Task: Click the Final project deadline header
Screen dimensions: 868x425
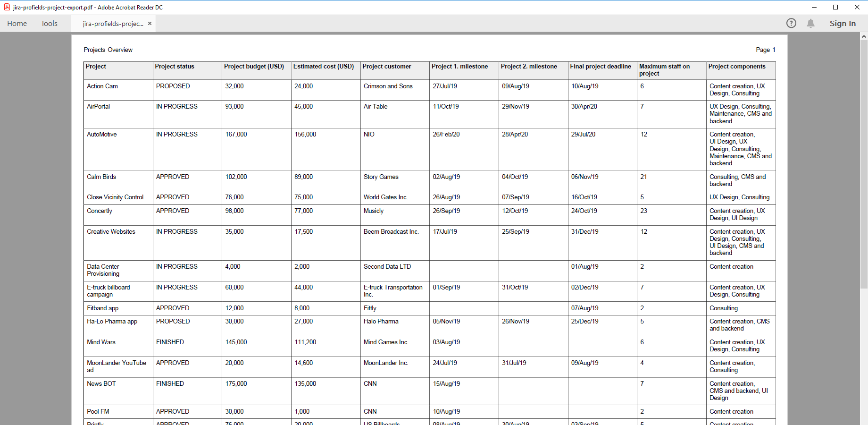Action: pyautogui.click(x=600, y=67)
